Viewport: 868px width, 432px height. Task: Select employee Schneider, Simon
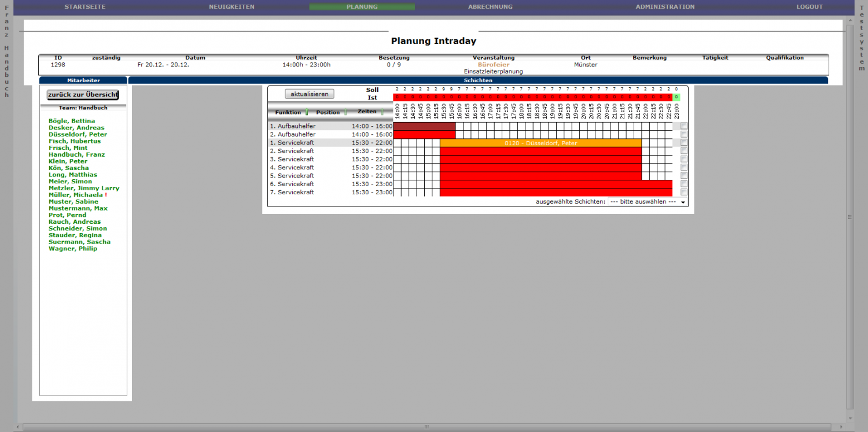click(78, 228)
